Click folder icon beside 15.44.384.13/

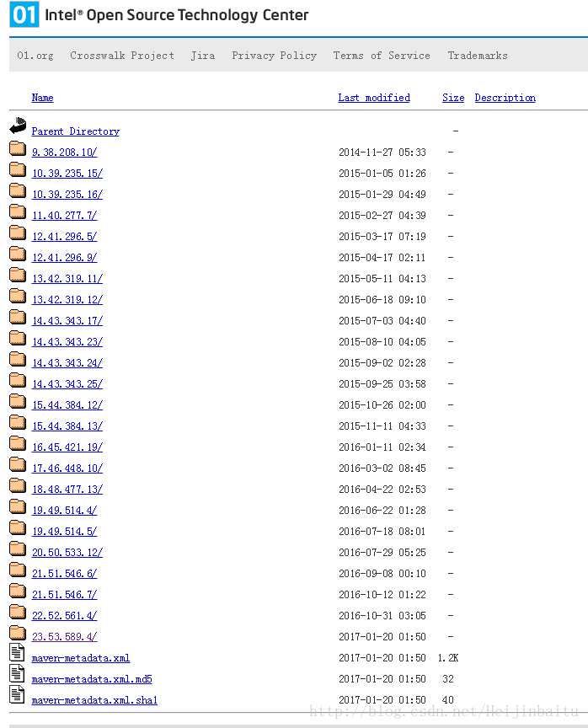[x=18, y=422]
